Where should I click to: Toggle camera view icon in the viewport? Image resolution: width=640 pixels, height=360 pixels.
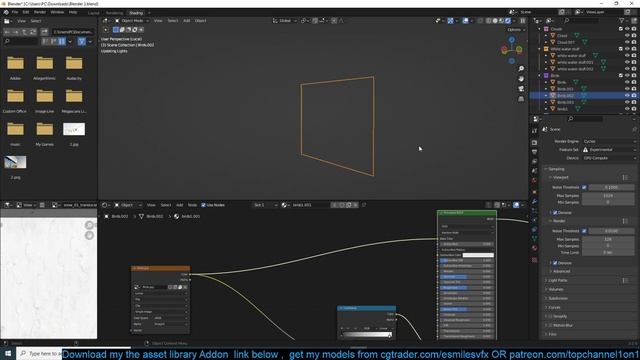coord(521,89)
